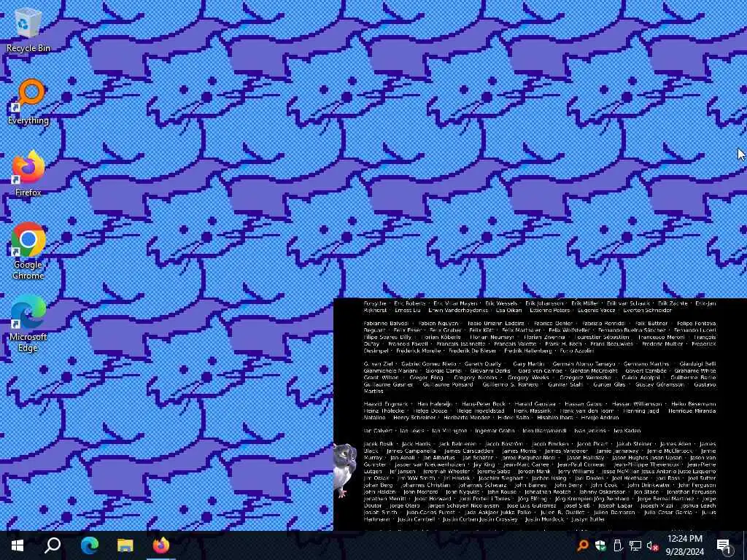Click the name "Gary Martin" in the credits
747x560 pixels.
coord(528,364)
